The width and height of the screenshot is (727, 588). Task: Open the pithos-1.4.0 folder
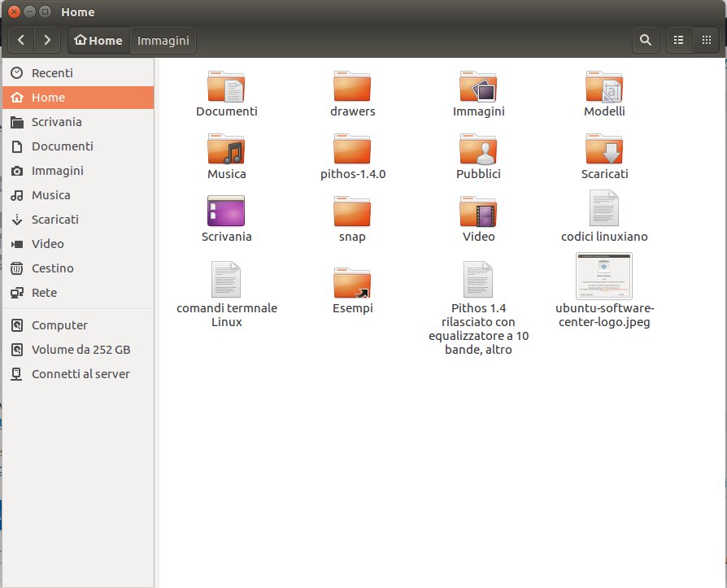pos(352,150)
